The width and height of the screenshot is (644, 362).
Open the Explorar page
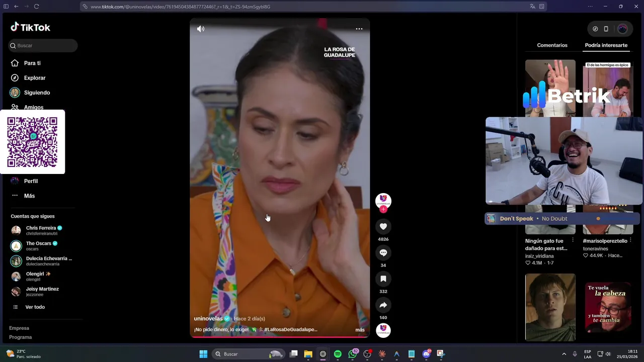tap(35, 78)
